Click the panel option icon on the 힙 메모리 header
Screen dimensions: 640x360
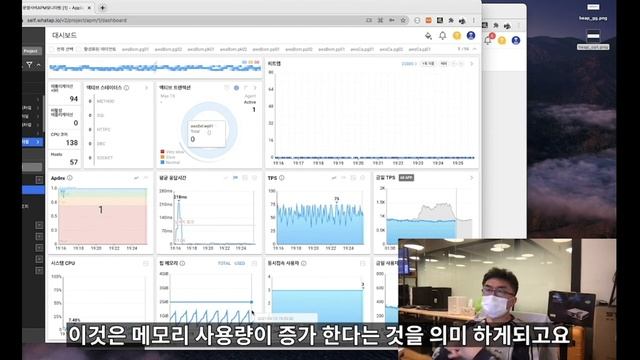[x=255, y=264]
